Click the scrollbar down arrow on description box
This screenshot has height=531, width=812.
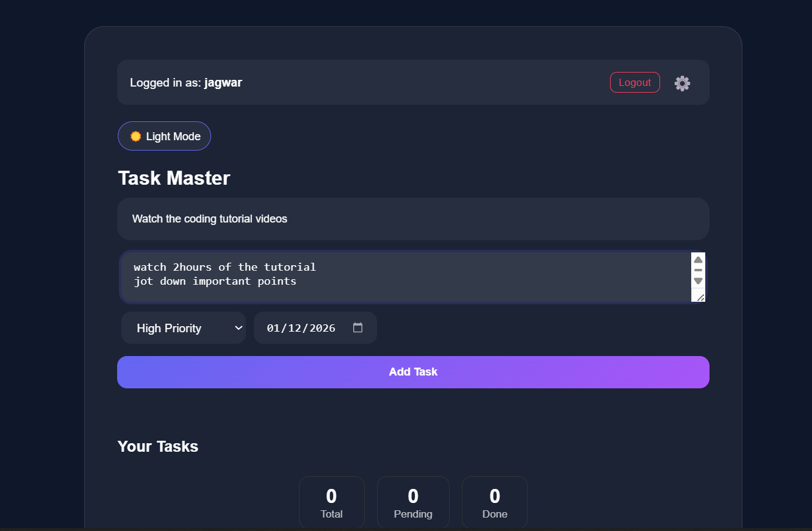(x=698, y=280)
